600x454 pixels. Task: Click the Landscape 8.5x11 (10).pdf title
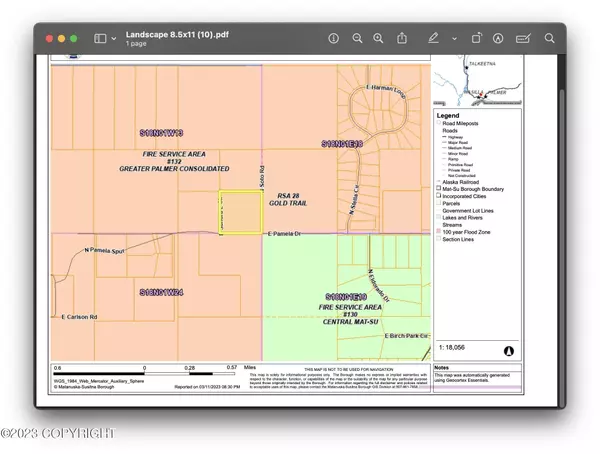172,33
